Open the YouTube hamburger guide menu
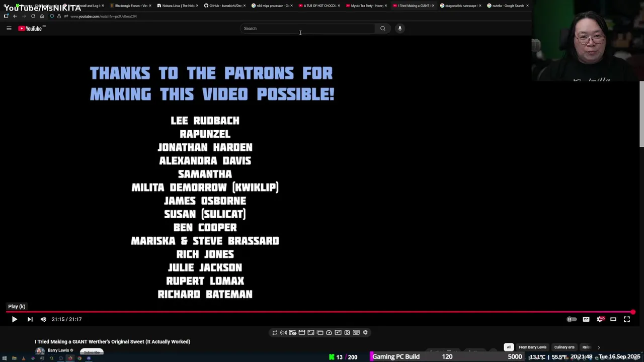This screenshot has width=644, height=362. click(9, 28)
